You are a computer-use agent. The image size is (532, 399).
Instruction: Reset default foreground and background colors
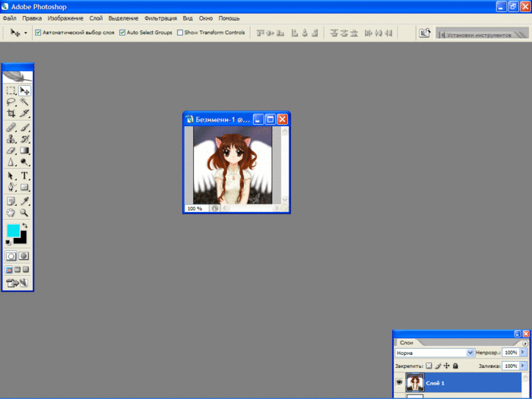[x=8, y=242]
